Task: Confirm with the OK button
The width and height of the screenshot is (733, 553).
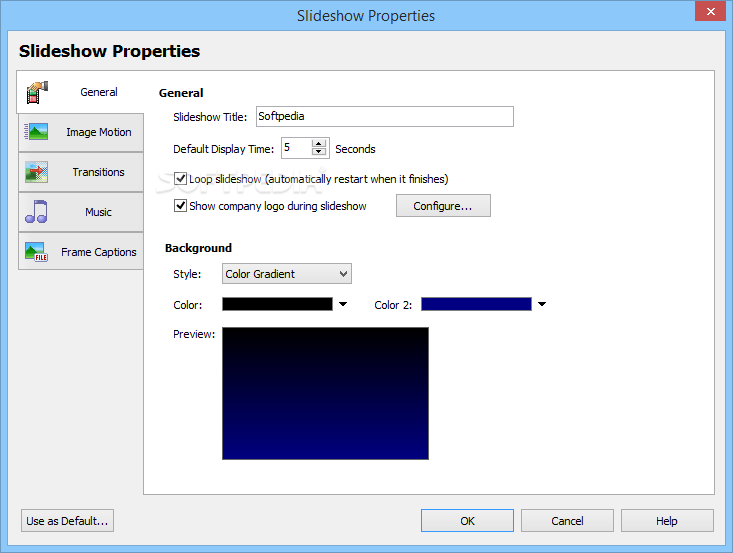Action: pos(467,521)
